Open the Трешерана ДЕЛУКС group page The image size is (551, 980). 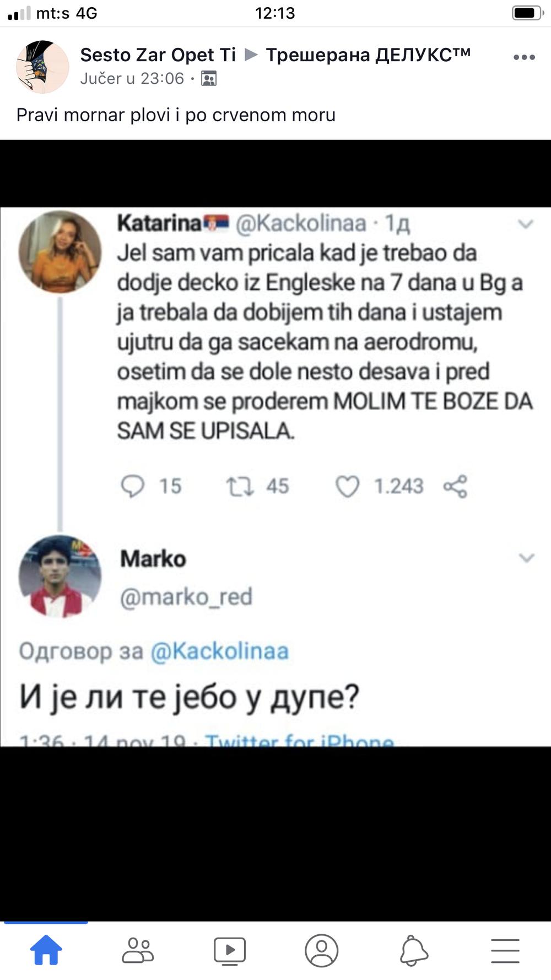point(368,55)
